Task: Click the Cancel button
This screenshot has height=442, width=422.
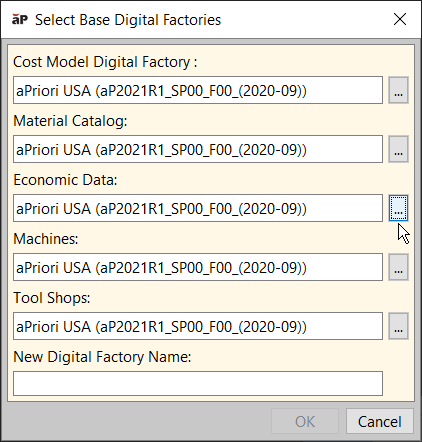Action: pyautogui.click(x=380, y=421)
